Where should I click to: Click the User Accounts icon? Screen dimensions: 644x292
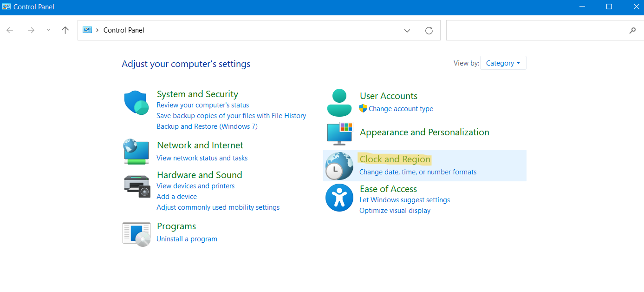point(339,102)
